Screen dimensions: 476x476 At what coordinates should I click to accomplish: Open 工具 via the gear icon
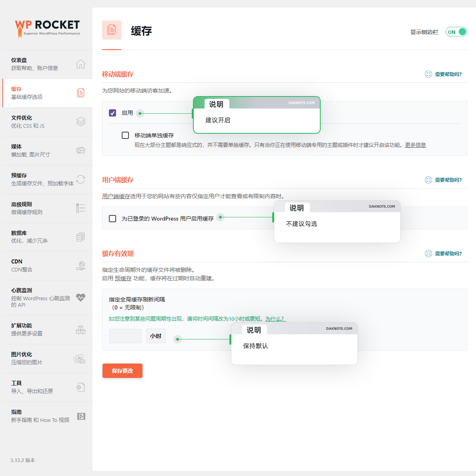(80, 388)
